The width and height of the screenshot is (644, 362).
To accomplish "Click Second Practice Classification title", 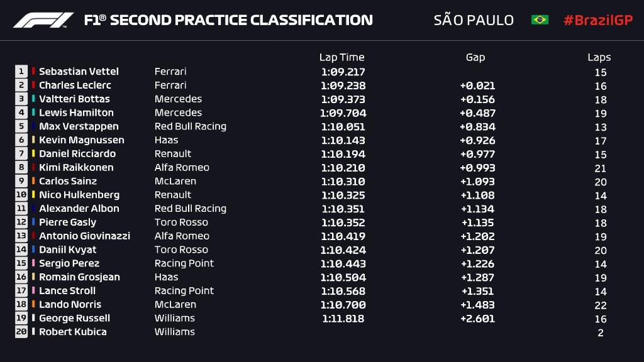I will pyautogui.click(x=228, y=20).
